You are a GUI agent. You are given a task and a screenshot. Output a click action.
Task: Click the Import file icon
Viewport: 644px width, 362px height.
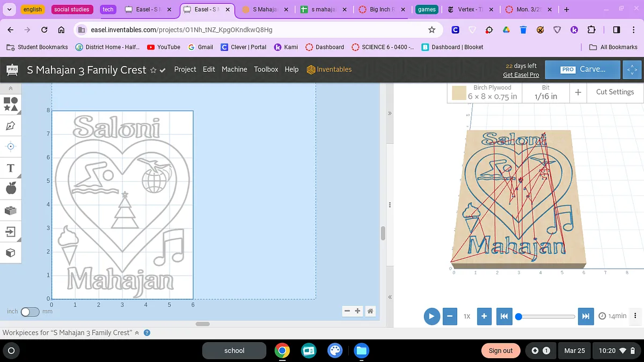click(x=11, y=232)
